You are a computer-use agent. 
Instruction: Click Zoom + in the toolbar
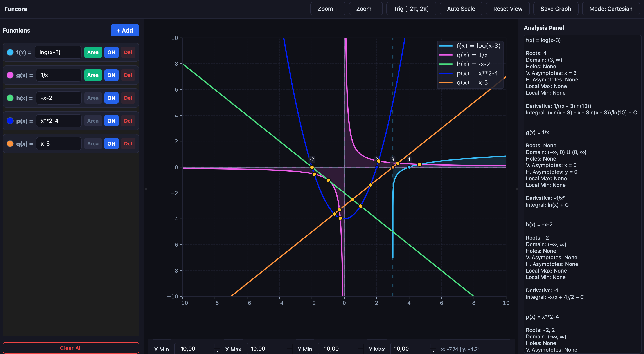pyautogui.click(x=328, y=9)
